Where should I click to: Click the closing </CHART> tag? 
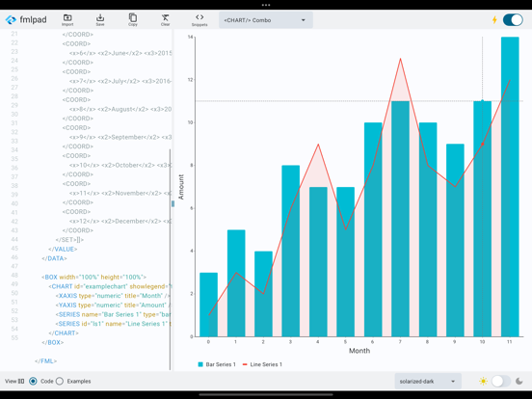(x=64, y=333)
